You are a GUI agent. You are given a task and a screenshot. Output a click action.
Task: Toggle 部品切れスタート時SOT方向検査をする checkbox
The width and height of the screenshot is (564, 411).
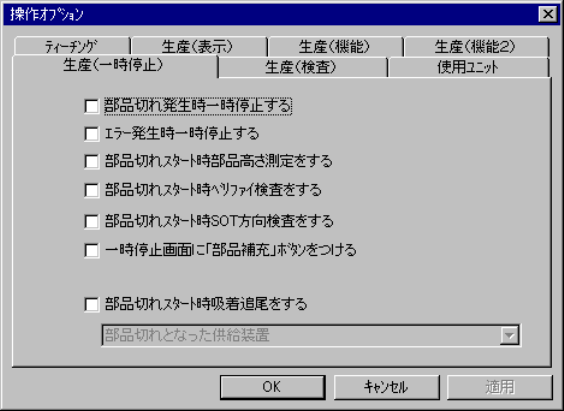pyautogui.click(x=92, y=222)
